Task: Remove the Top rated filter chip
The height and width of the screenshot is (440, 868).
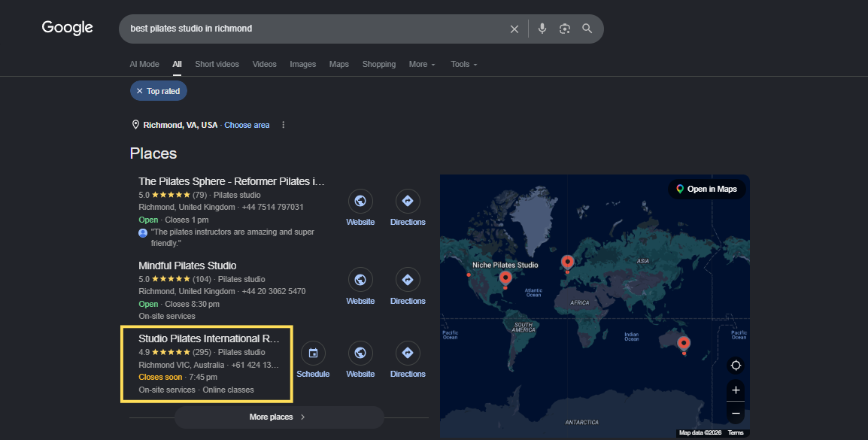Action: (x=139, y=91)
